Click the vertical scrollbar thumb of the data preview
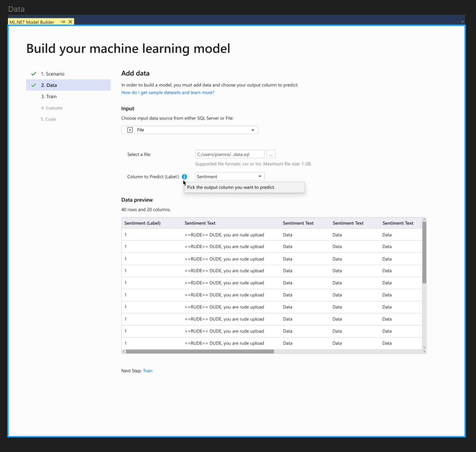 [424, 253]
